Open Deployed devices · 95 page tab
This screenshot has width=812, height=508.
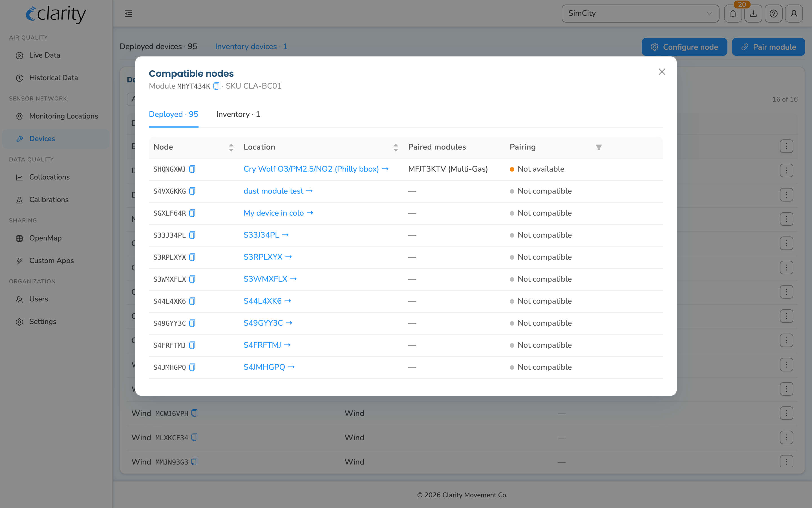158,46
